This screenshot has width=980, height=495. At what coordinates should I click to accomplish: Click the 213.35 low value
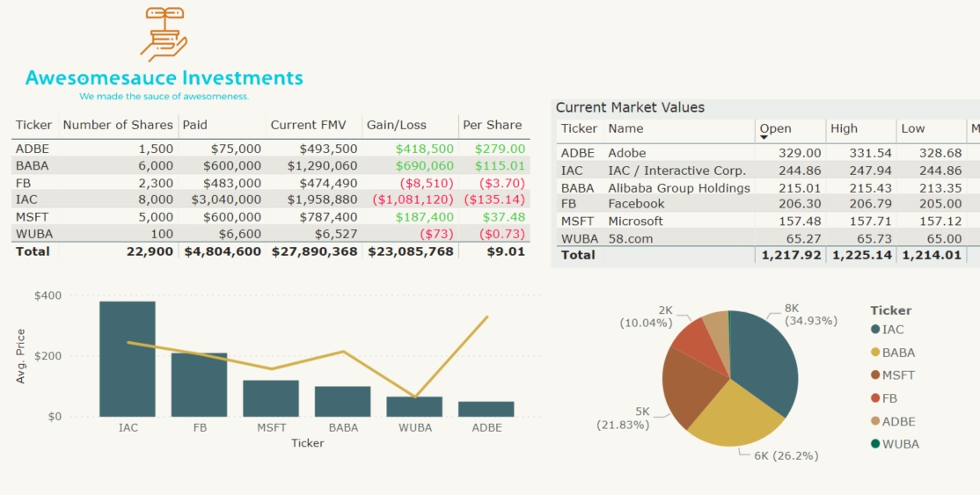(x=940, y=188)
